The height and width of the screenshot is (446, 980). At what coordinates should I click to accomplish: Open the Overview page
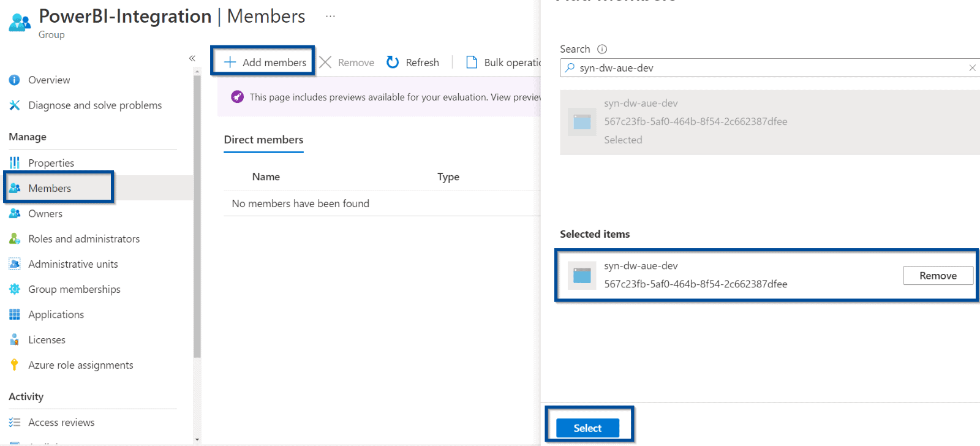pos(49,80)
